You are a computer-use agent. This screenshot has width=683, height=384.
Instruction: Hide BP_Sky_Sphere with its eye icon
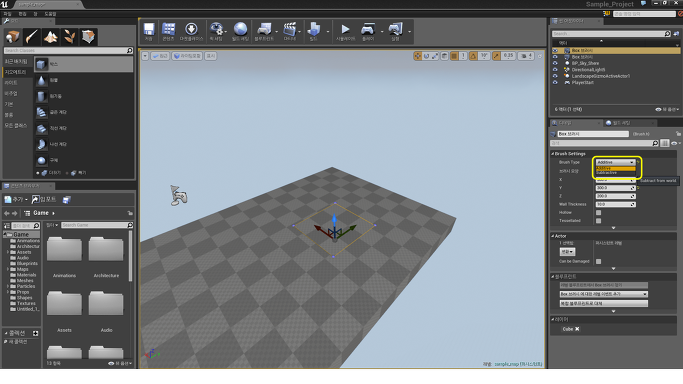(x=555, y=63)
